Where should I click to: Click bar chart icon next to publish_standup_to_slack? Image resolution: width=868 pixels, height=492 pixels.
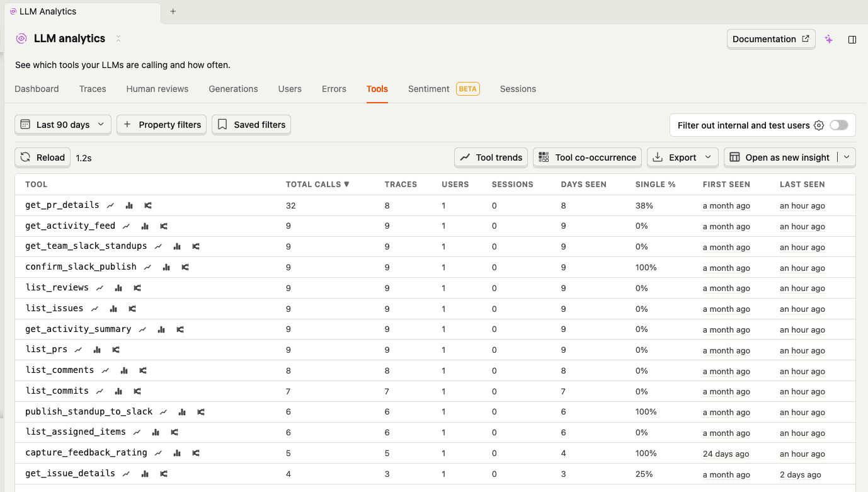182,411
